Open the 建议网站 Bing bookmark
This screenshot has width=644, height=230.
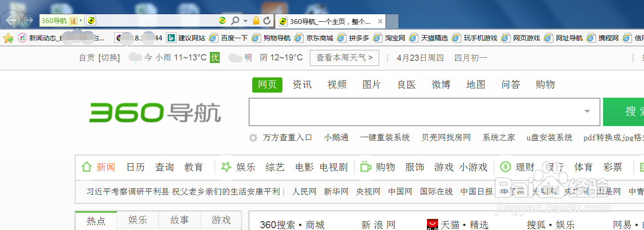click(186, 38)
